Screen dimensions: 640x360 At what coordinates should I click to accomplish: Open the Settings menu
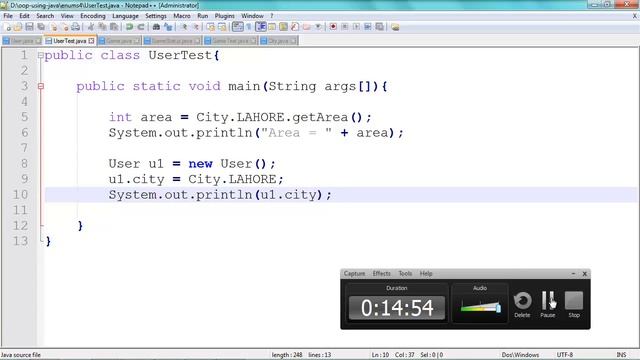pyautogui.click(x=156, y=16)
